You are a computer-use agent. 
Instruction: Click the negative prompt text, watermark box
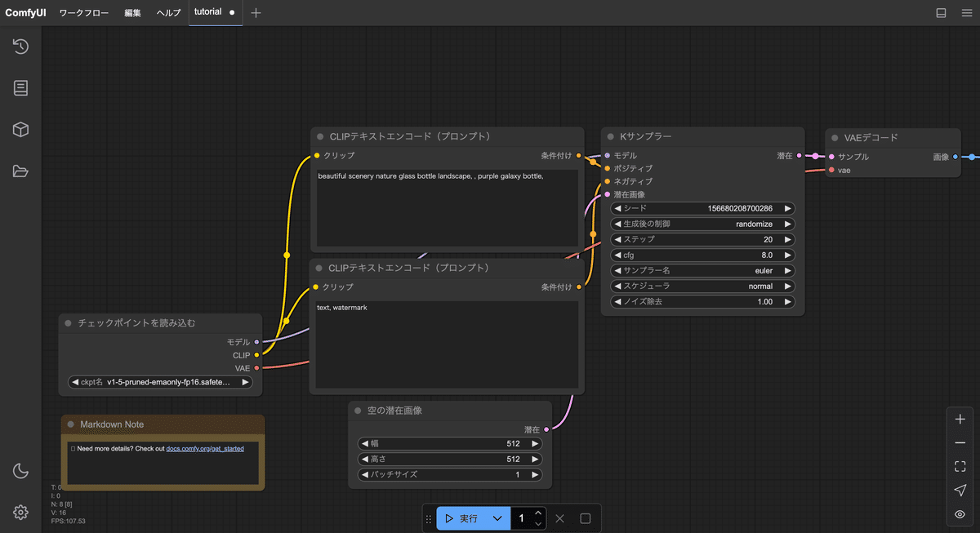click(x=448, y=345)
